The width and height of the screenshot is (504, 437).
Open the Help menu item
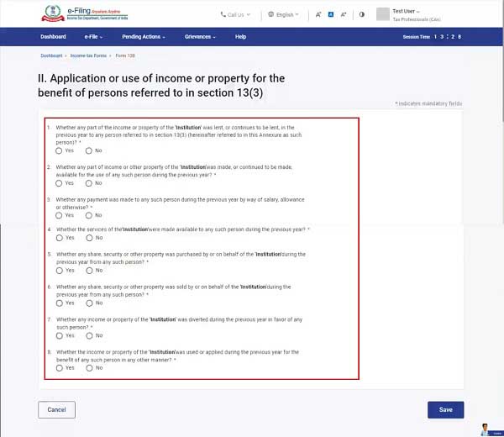pyautogui.click(x=240, y=37)
